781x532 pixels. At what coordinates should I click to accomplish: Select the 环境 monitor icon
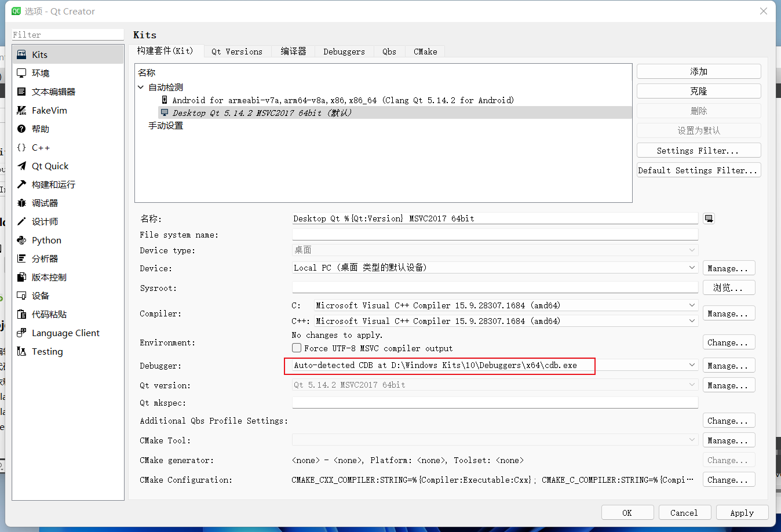pyautogui.click(x=21, y=73)
